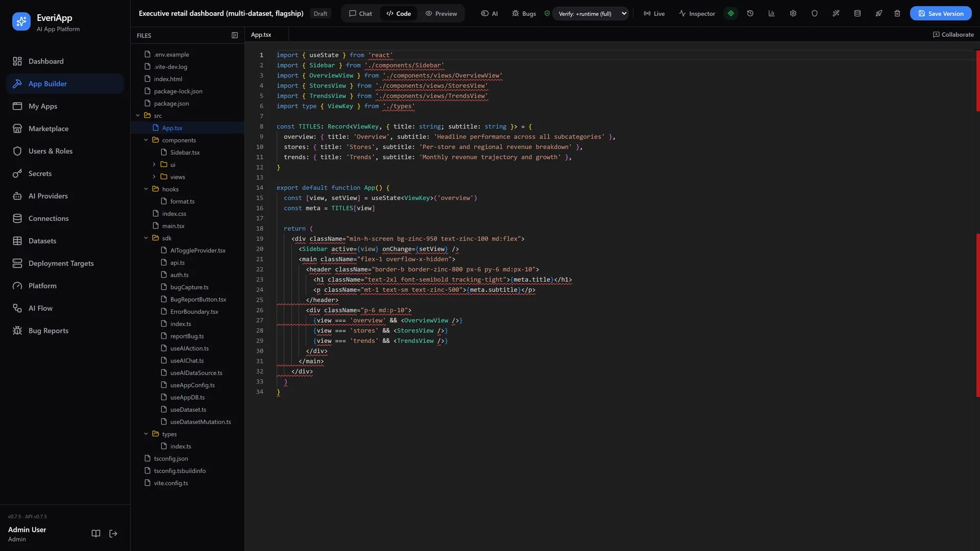Viewport: 980px width, 551px height.
Task: Open tsconfig.json file
Action: (x=187, y=459)
